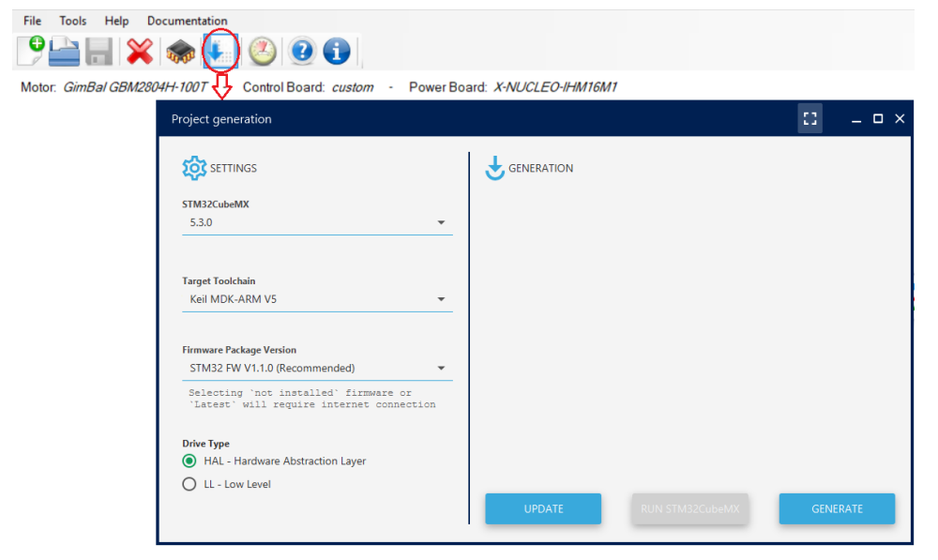The width and height of the screenshot is (938, 560).
Task: Open the chip pin assignment icon
Action: point(181,52)
